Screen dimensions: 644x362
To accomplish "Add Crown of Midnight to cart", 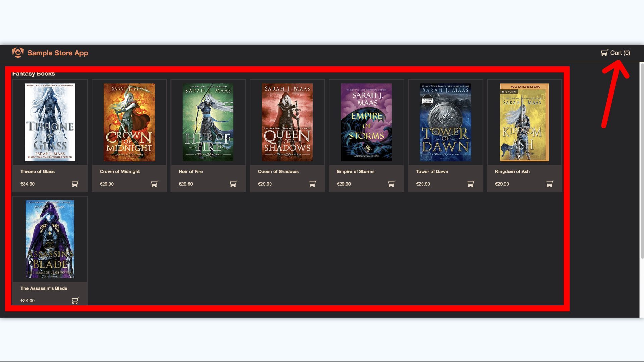I will (154, 184).
